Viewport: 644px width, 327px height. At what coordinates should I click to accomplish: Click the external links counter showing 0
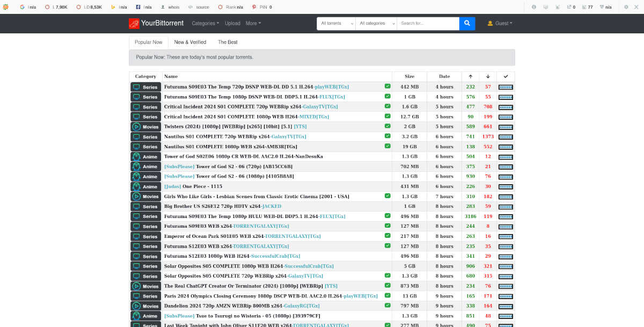click(571, 7)
